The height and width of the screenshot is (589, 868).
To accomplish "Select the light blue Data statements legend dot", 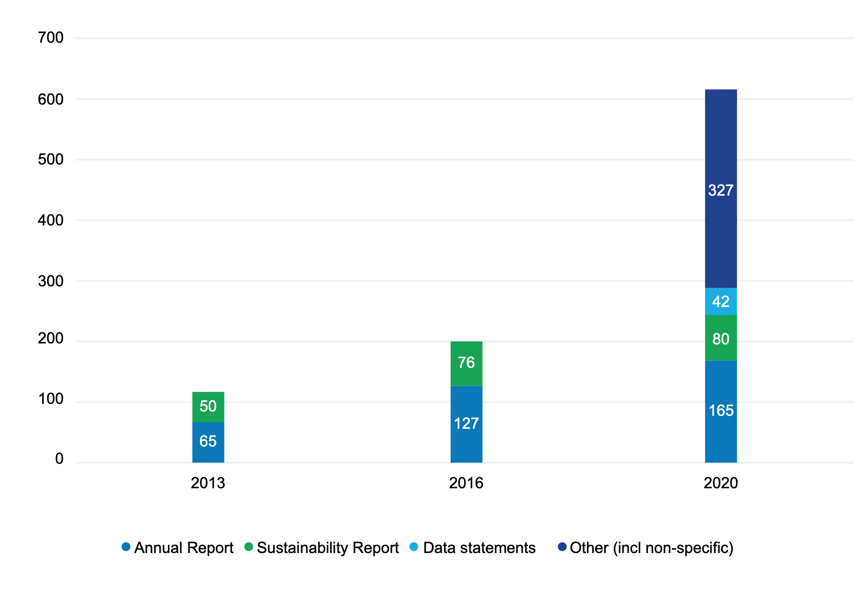I will pyautogui.click(x=414, y=547).
